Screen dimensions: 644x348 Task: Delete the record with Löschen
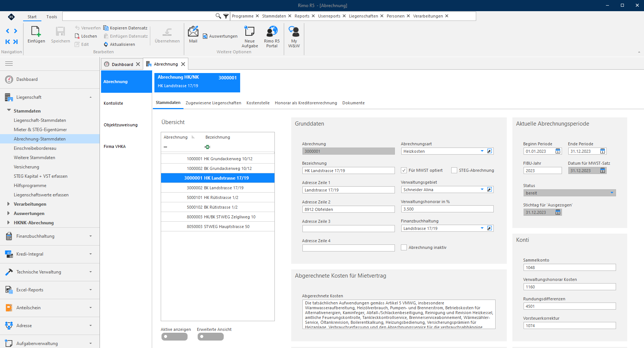point(86,36)
